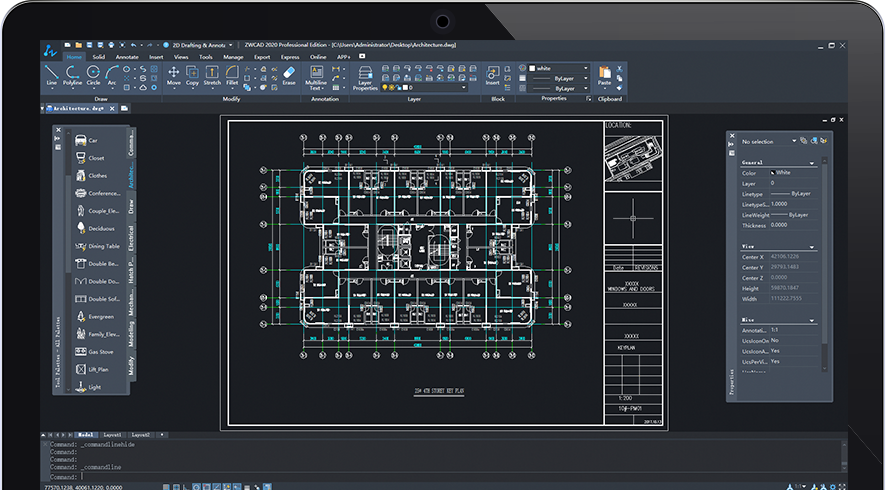
Task: Open the Electrical tool palette tab
Action: [x=131, y=238]
